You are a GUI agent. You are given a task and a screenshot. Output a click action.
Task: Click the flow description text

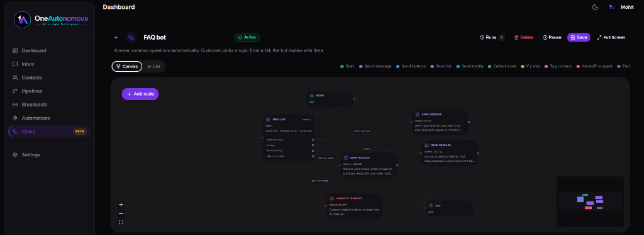(x=219, y=50)
